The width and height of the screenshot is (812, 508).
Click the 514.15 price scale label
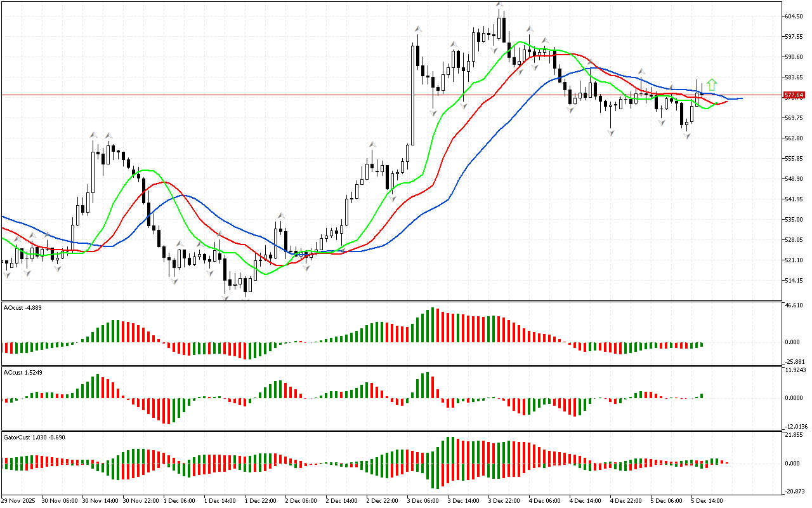tap(794, 281)
